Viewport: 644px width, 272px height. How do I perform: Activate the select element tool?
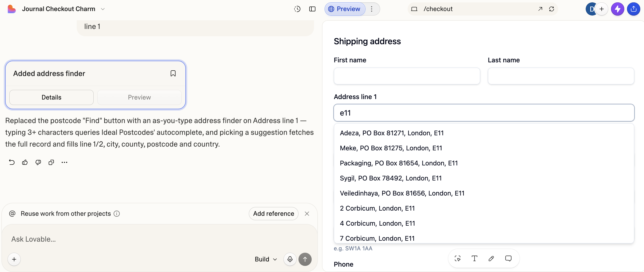(x=457, y=259)
